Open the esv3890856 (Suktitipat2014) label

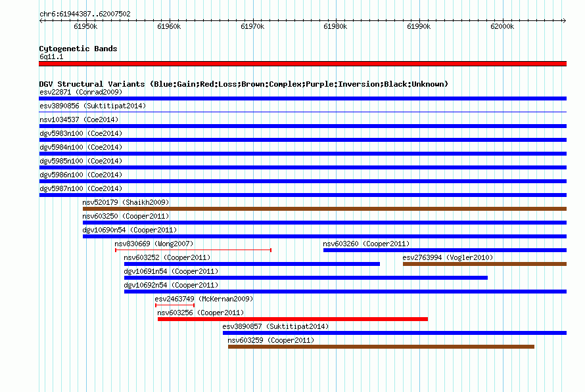coord(93,106)
